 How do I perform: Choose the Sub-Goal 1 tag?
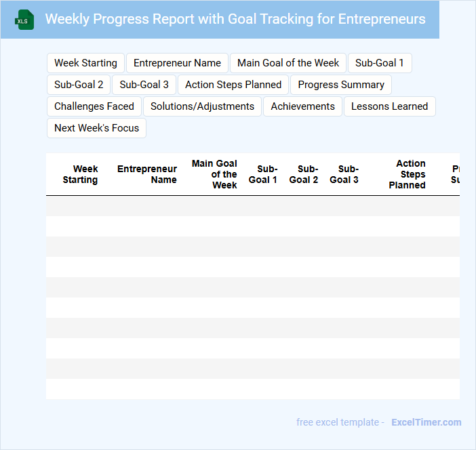point(379,63)
